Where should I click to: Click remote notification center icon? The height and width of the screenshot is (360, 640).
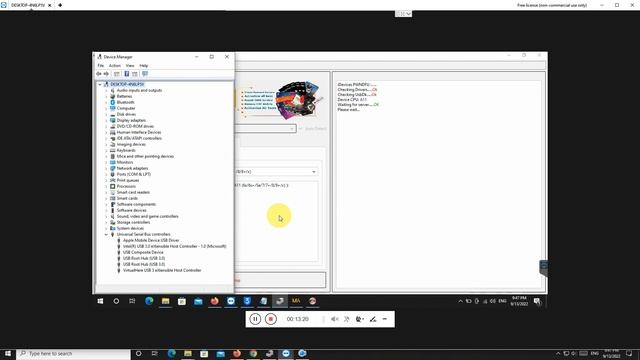[x=537, y=301]
